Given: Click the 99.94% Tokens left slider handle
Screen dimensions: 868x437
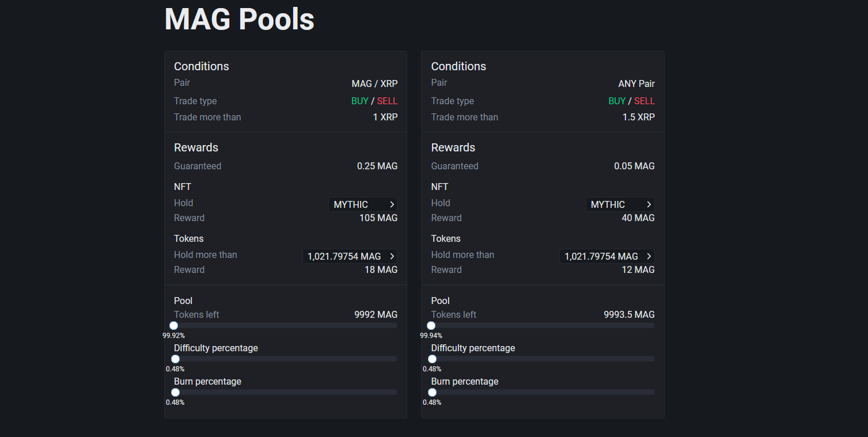Looking at the screenshot, I should coord(431,325).
